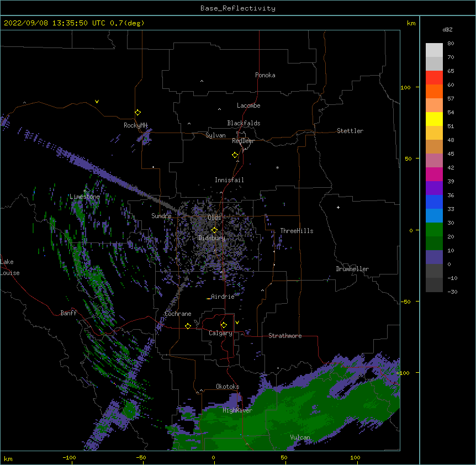This screenshot has height=465, width=476.
Task: Click the ThreeHills town label
Action: pos(297,231)
